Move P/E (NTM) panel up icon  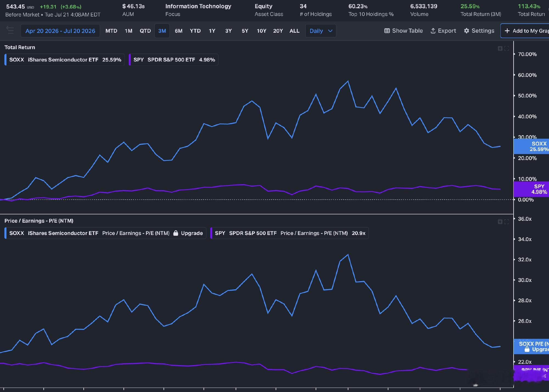pyautogui.click(x=500, y=222)
